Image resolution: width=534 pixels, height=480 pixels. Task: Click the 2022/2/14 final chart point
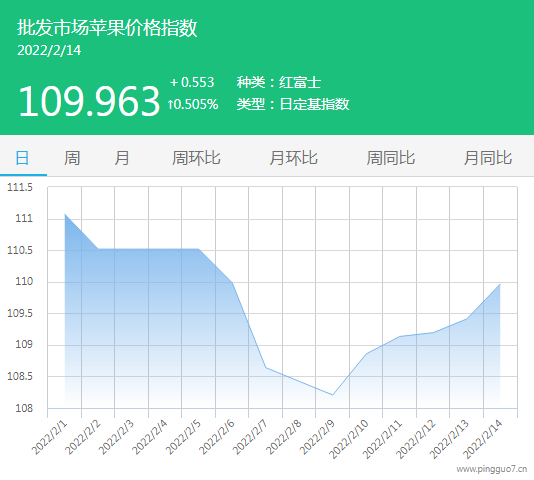tap(500, 284)
